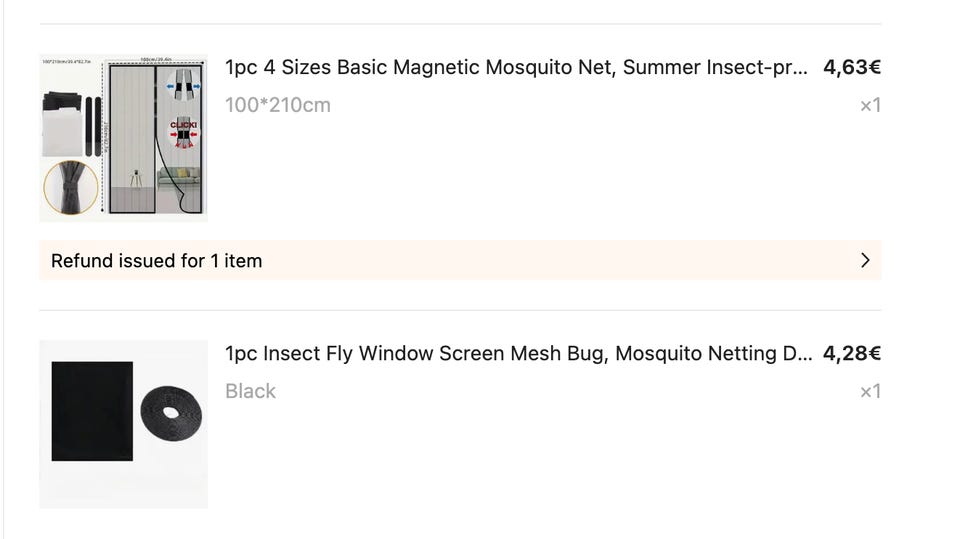This screenshot has height=539, width=960.
Task: Select the 4,28€ price of the window mesh
Action: pos(851,354)
